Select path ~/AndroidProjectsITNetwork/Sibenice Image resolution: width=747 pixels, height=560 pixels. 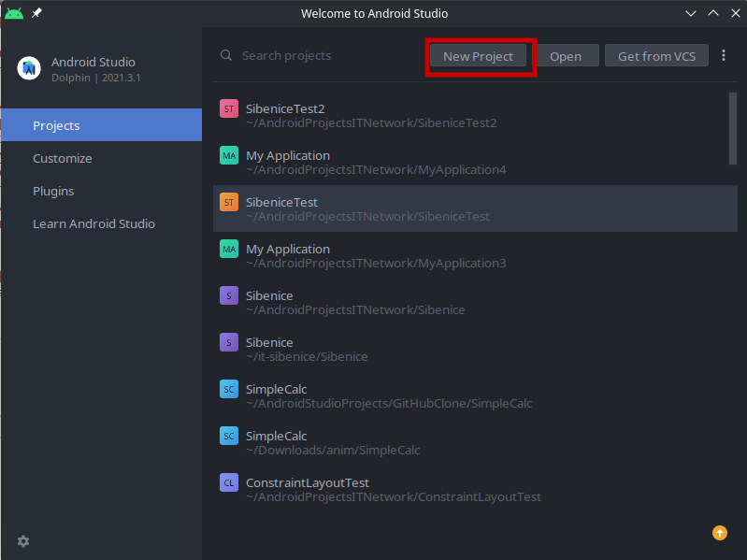355,309
